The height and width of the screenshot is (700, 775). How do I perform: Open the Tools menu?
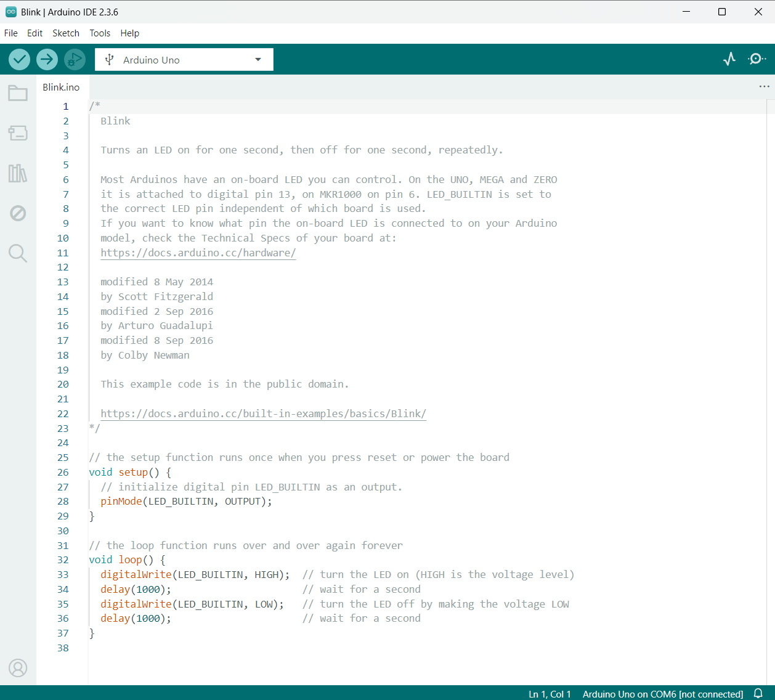point(100,33)
